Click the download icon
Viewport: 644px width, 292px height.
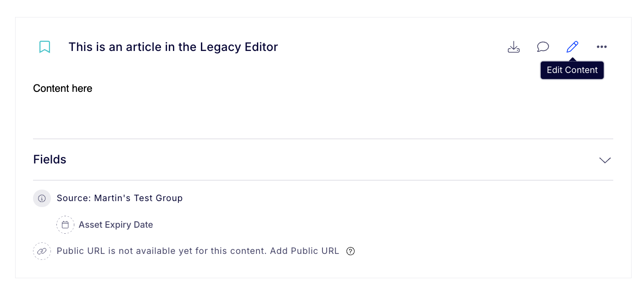(x=514, y=47)
